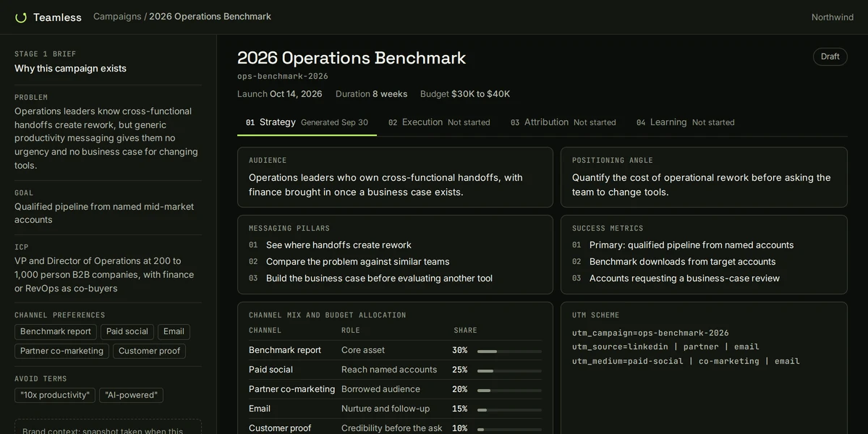Click the positioning angle statement text
Viewport: 868px width, 434px height.
click(x=702, y=184)
